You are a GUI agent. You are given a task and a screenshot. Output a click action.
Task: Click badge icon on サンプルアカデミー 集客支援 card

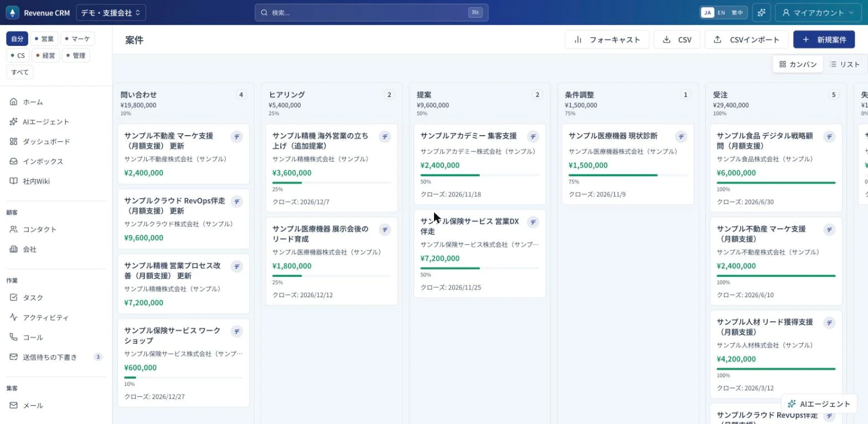533,136
